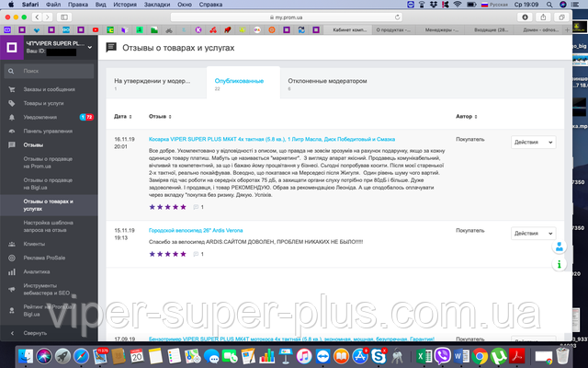Sort reviews by Дата column
588x368 pixels.
click(123, 117)
